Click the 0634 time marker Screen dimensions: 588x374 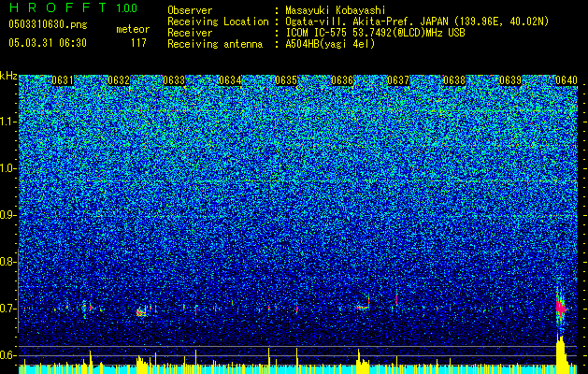click(x=230, y=80)
